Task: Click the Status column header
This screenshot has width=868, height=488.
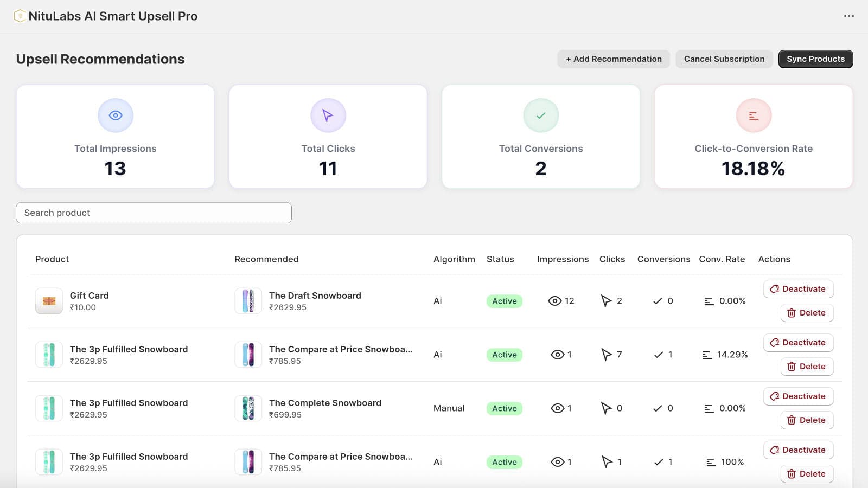Action: pyautogui.click(x=500, y=259)
